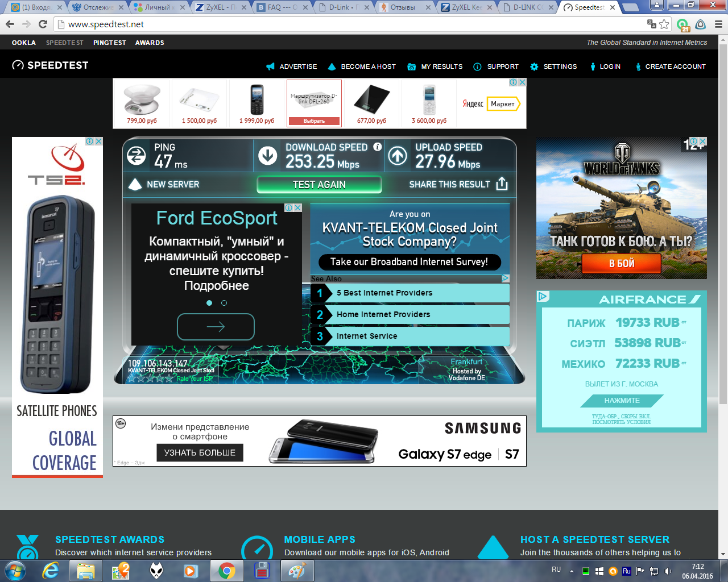Reload the Speedtest page
The width and height of the screenshot is (728, 582).
[43, 24]
